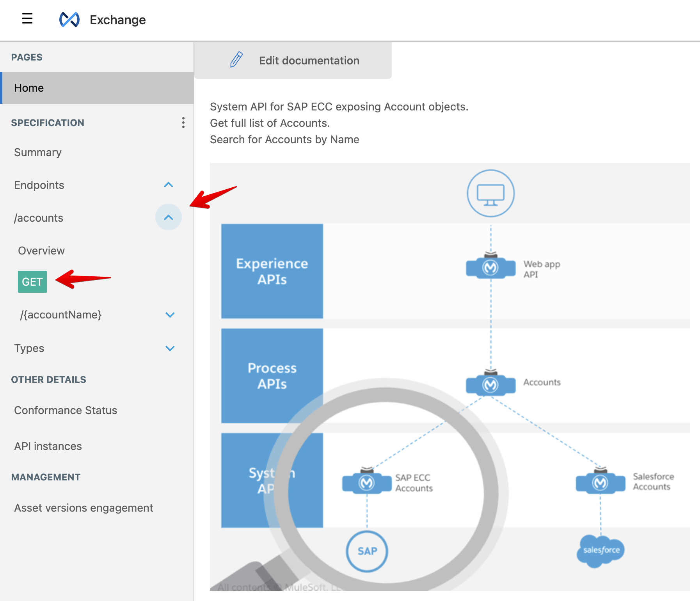The height and width of the screenshot is (601, 700).
Task: Click the 'SAP ECC Accounts' label
Action: tap(414, 483)
